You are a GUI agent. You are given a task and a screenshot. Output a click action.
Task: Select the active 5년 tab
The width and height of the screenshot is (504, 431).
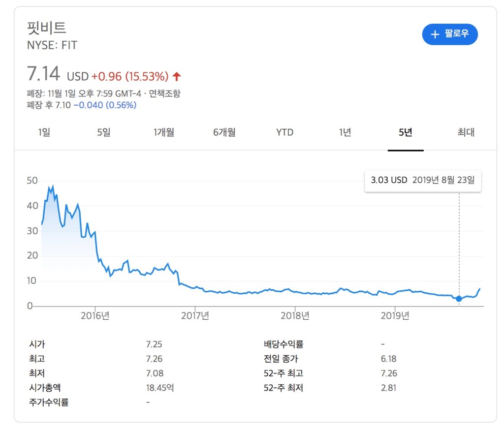coord(406,132)
